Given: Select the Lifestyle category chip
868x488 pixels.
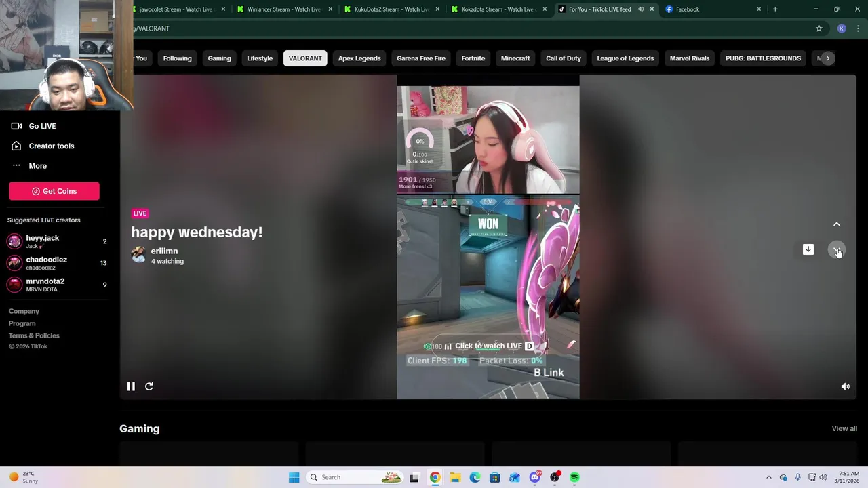Looking at the screenshot, I should click(260, 58).
